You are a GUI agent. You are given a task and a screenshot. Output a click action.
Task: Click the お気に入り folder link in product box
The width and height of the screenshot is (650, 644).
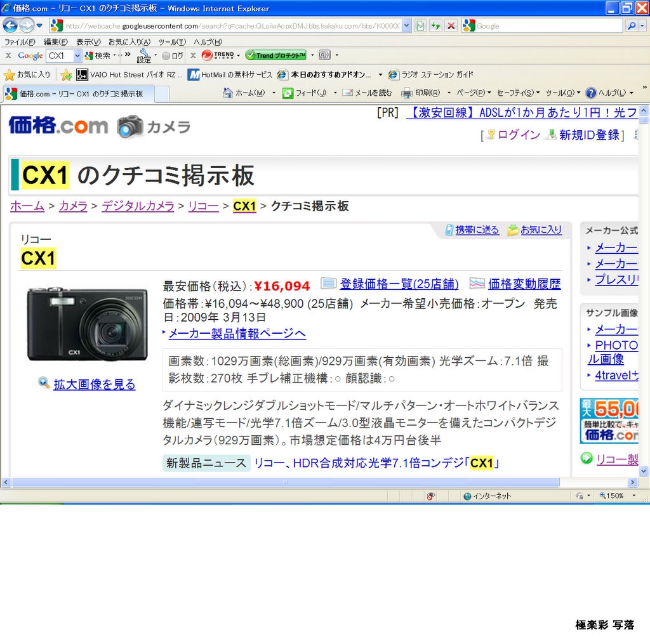[x=534, y=230]
